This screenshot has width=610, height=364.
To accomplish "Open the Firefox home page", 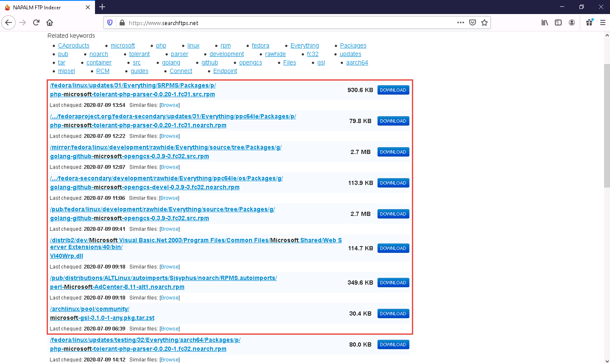I will pos(50,22).
